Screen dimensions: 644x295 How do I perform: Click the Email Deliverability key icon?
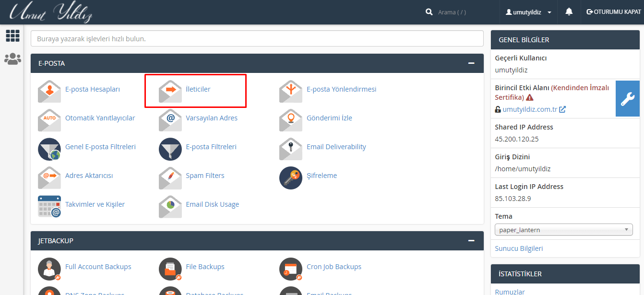point(291,149)
